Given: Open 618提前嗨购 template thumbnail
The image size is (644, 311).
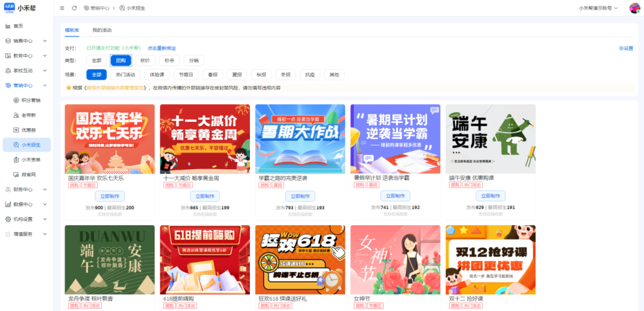Looking at the screenshot, I should (205, 260).
